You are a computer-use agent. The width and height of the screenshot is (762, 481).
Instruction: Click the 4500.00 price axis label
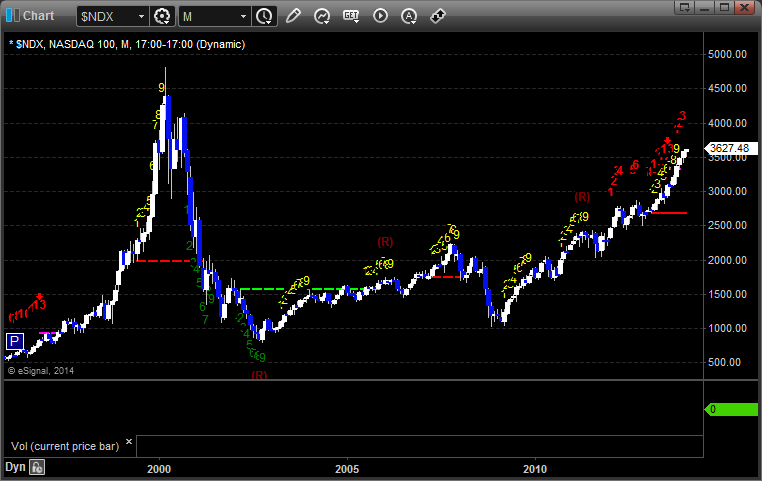pos(727,88)
